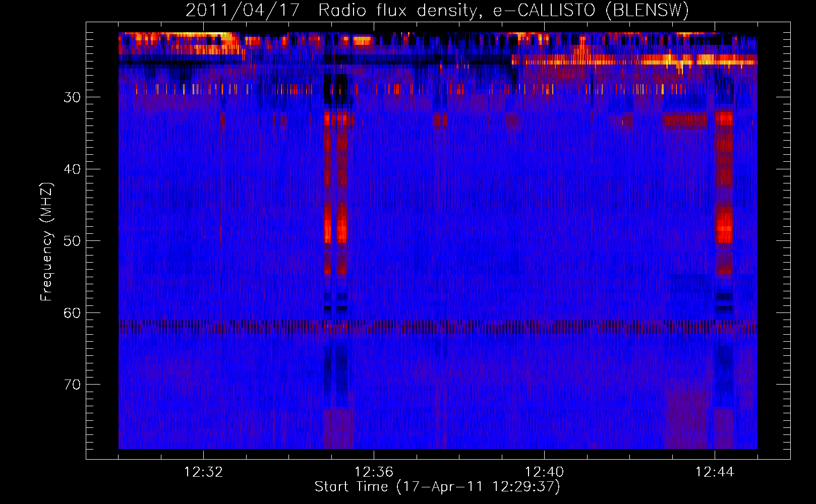Click the 12:44 time tick label
Image resolution: width=816 pixels, height=504 pixels.
pyautogui.click(x=715, y=472)
